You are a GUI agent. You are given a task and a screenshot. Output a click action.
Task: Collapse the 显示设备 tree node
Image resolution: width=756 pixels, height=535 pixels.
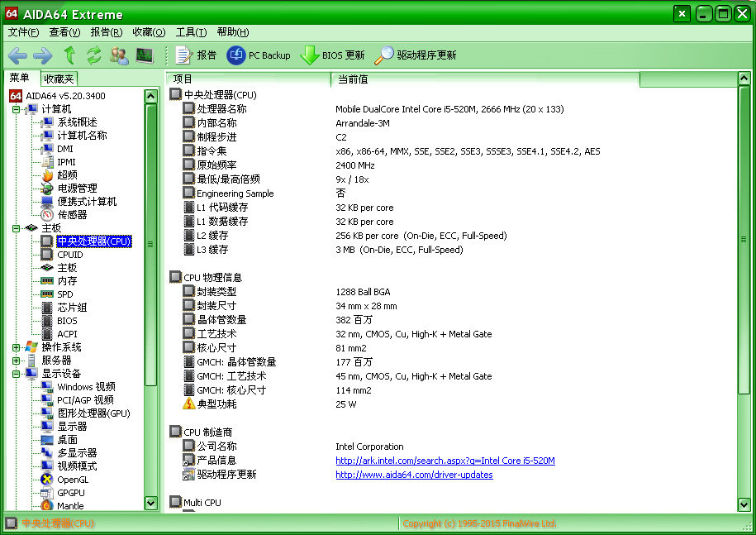[x=16, y=374]
